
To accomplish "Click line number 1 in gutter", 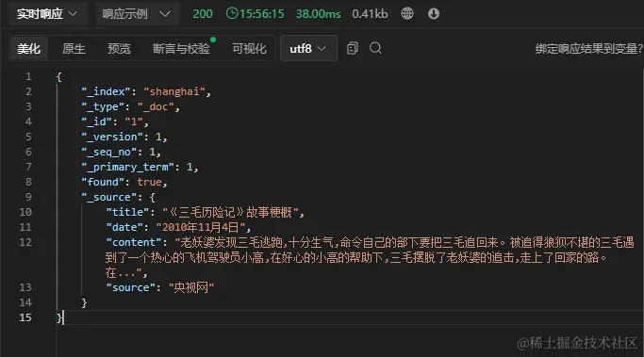I will pos(28,76).
